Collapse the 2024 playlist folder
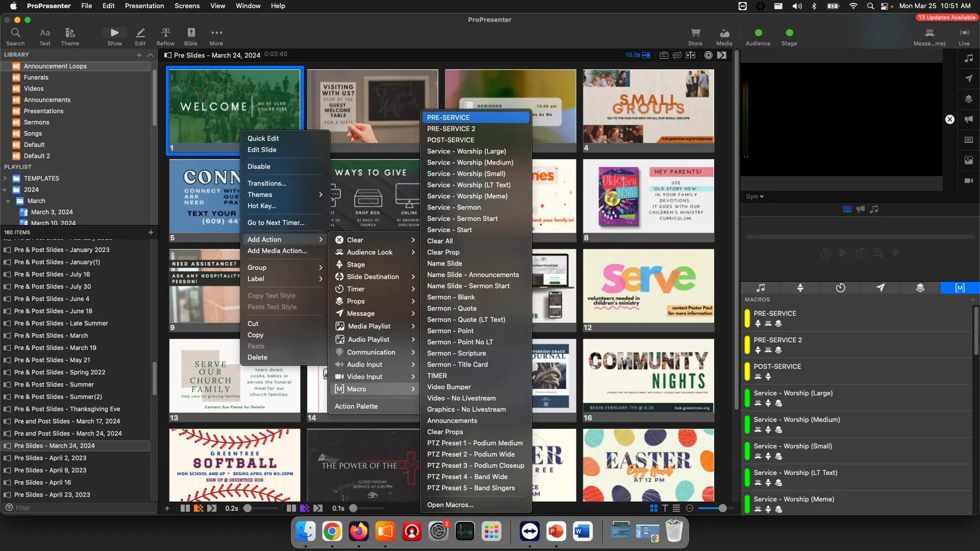Image resolution: width=980 pixels, height=551 pixels. click(x=5, y=190)
